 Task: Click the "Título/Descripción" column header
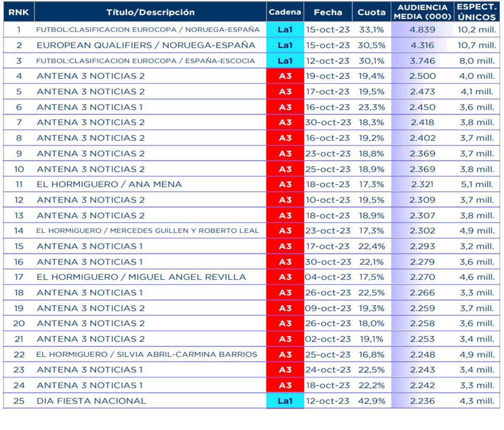[150, 12]
